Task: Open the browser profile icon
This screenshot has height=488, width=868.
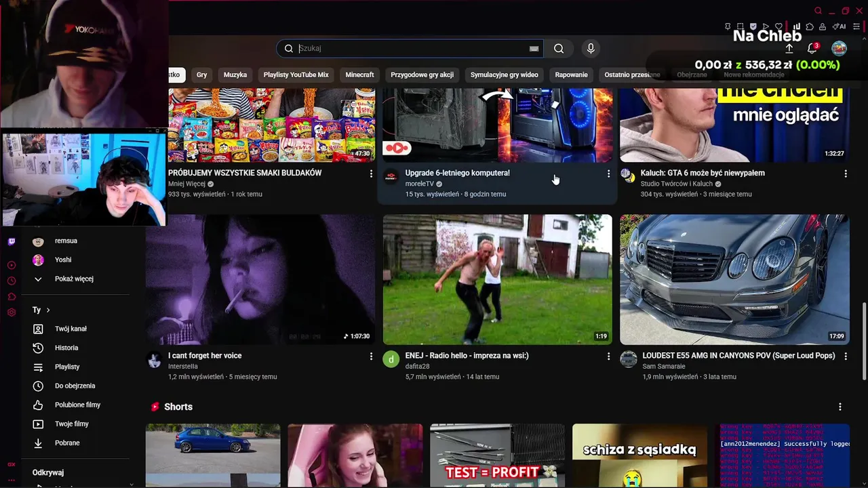Action: pyautogui.click(x=823, y=26)
